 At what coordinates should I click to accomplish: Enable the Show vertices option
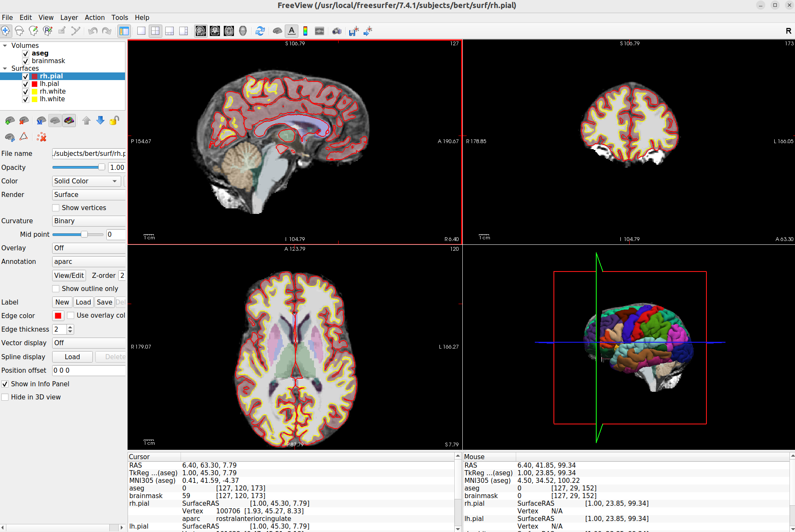pos(56,208)
